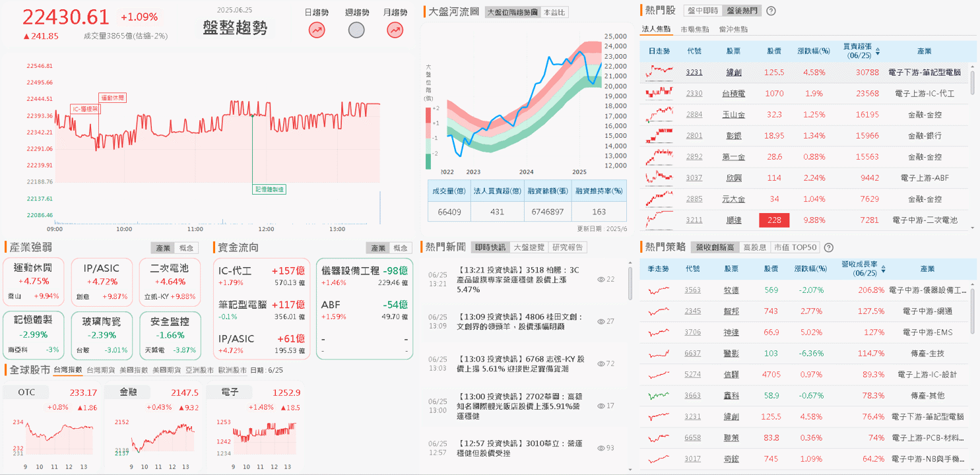Screen dimensions: 980x475
Task: Toggle 概念 in 產業強弱 panel
Action: click(x=187, y=248)
